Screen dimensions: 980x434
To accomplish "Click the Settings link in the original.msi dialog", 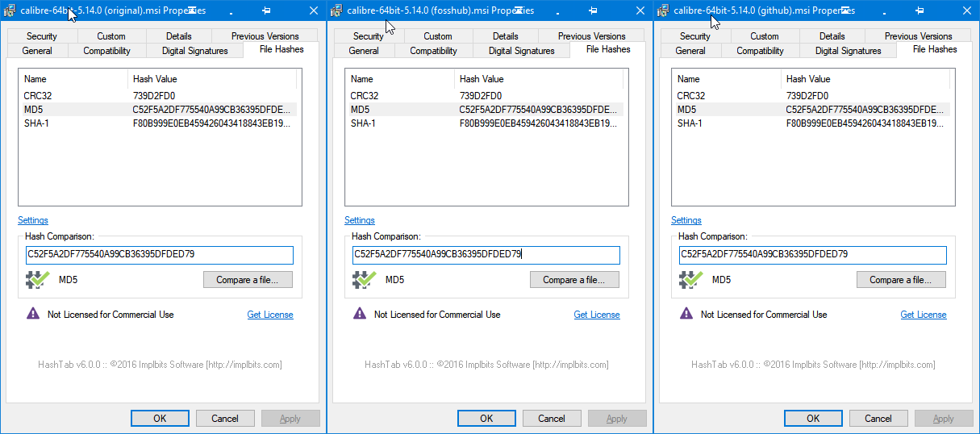I will 33,220.
